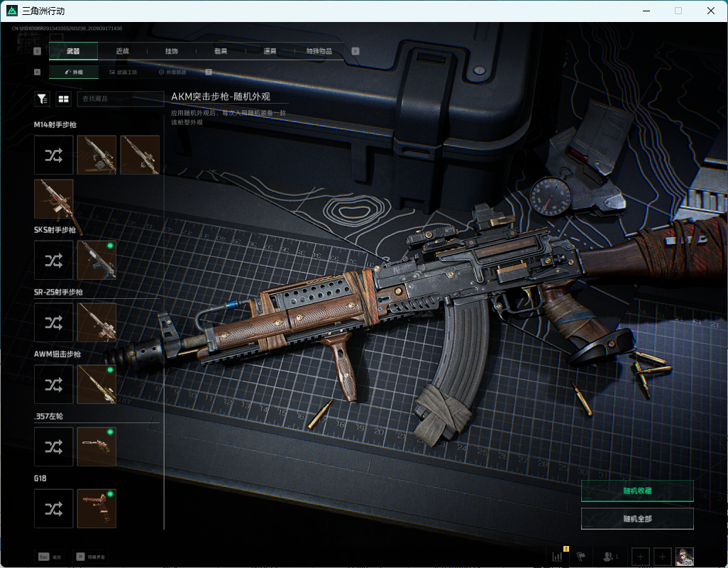Select random-skin shuffle for SKS射手步枪
728x568 pixels.
[x=54, y=261]
